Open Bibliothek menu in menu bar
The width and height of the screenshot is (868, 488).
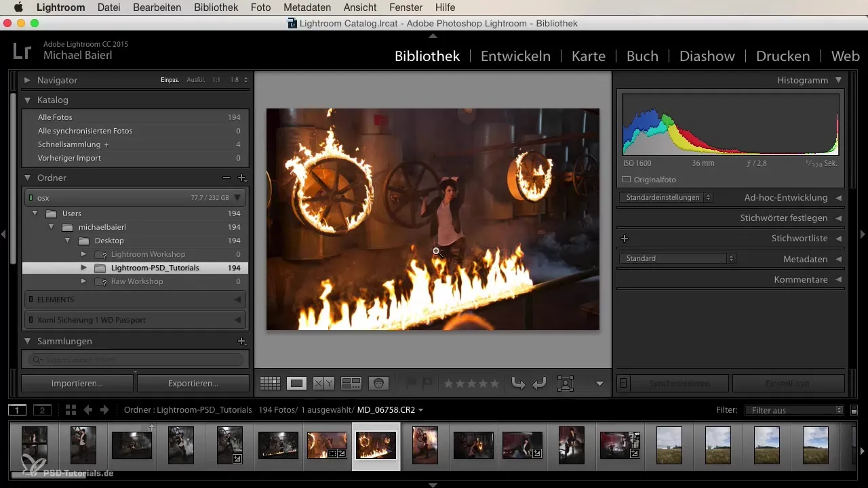pos(216,7)
